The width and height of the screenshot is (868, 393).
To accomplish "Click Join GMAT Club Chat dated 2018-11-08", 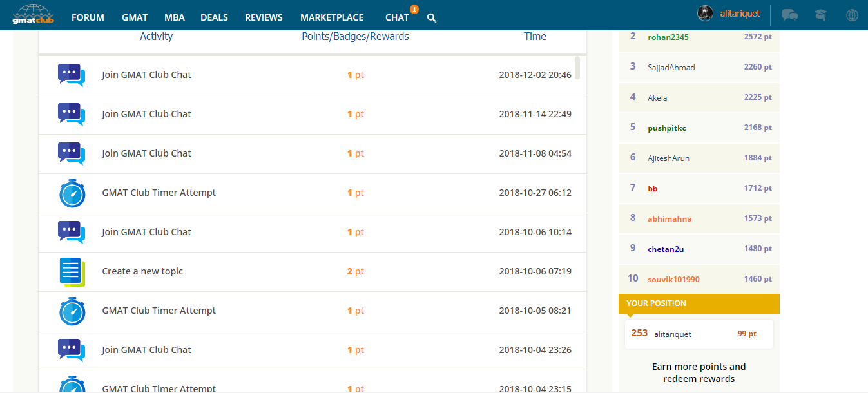I will (146, 153).
